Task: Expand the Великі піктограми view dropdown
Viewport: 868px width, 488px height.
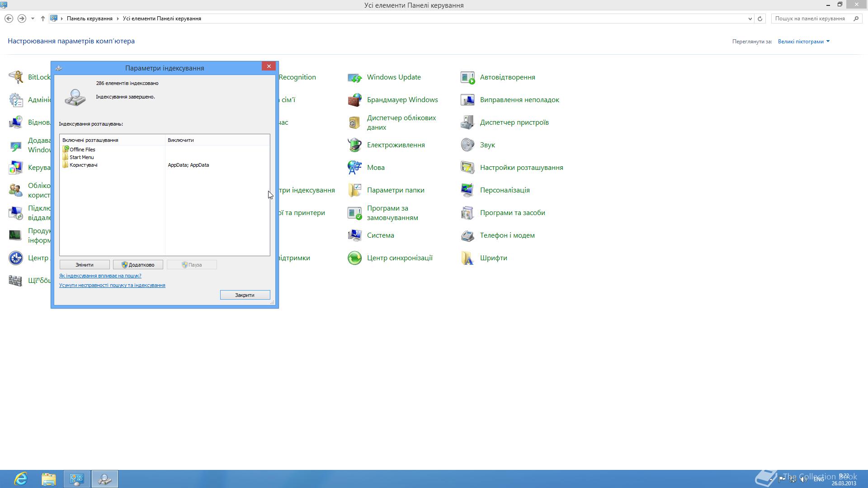Action: pos(804,42)
